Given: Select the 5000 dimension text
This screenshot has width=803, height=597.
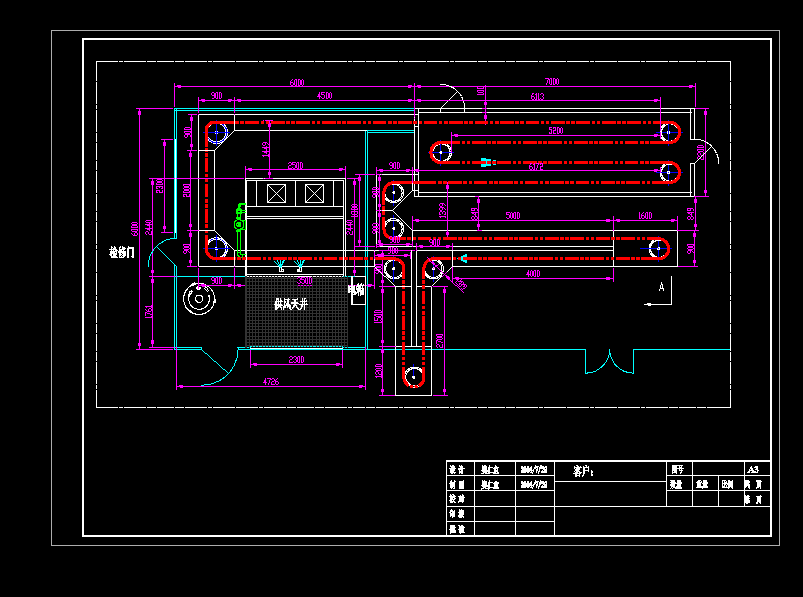Looking at the screenshot, I should tap(513, 216).
